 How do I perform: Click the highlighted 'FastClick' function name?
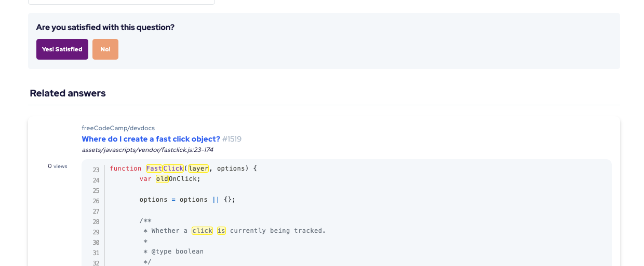(165, 169)
